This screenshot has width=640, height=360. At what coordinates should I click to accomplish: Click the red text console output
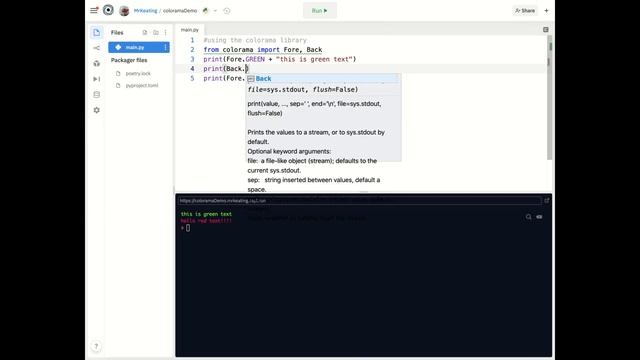tap(206, 220)
